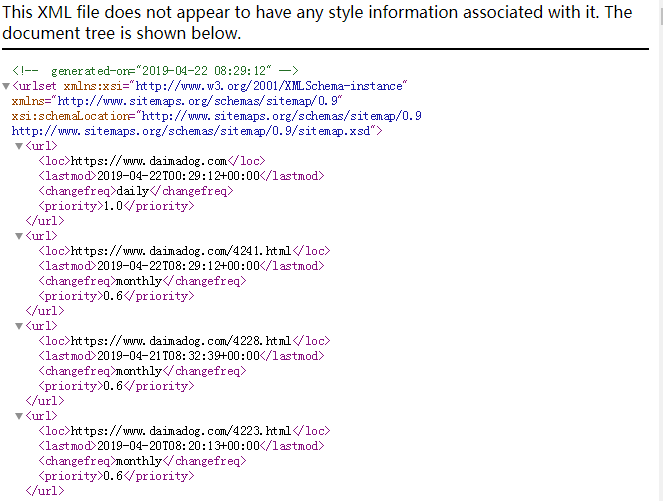Click the loc text https://www.daimadog.com
The image size is (663, 501).
pos(149,161)
